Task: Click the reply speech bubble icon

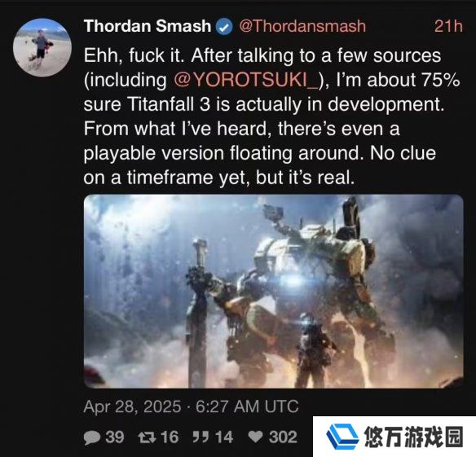Action: (x=92, y=437)
